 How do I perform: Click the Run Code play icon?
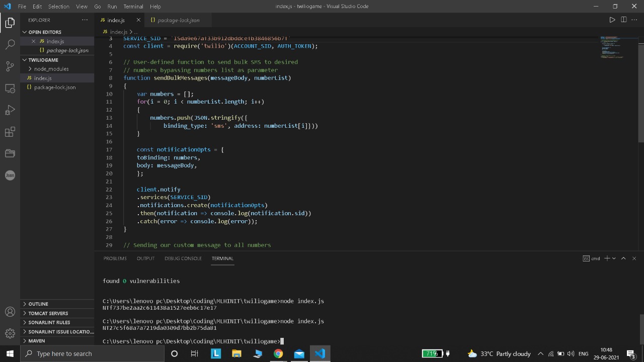612,20
